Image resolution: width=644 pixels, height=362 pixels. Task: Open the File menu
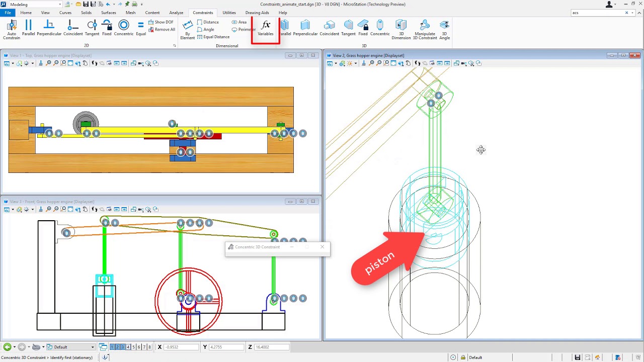click(8, 13)
